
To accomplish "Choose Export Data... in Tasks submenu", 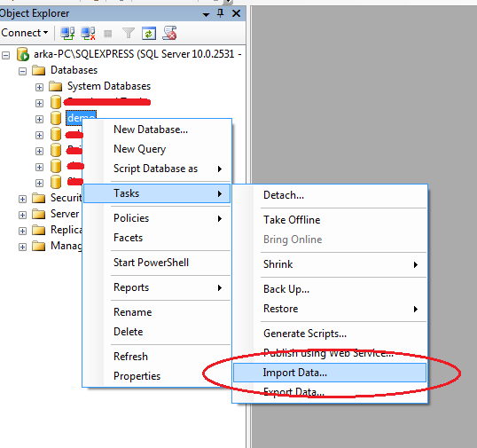I will [x=330, y=392].
